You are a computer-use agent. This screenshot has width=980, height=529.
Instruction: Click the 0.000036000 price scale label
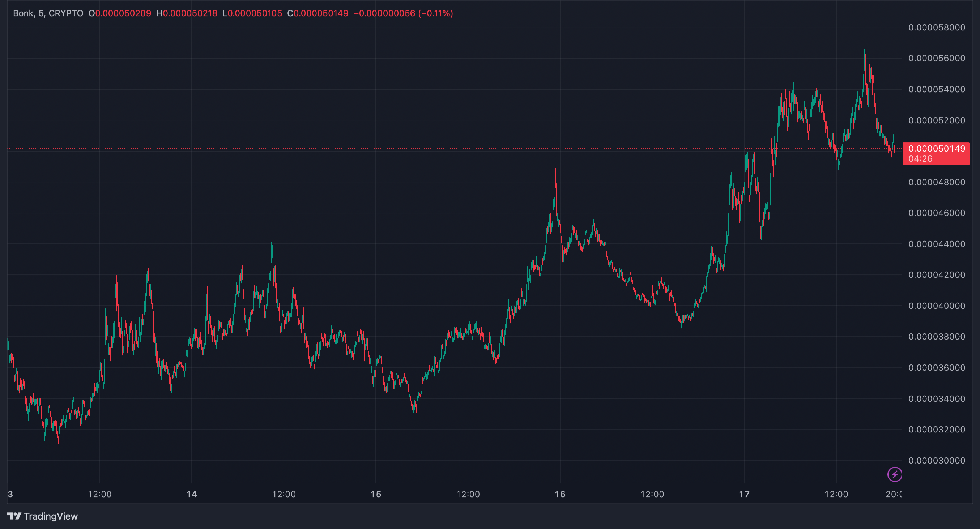tap(936, 368)
